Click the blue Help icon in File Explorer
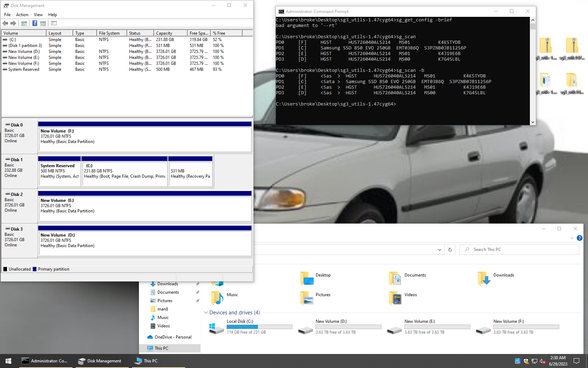Viewport: 588px width, 368px height. pos(580,238)
